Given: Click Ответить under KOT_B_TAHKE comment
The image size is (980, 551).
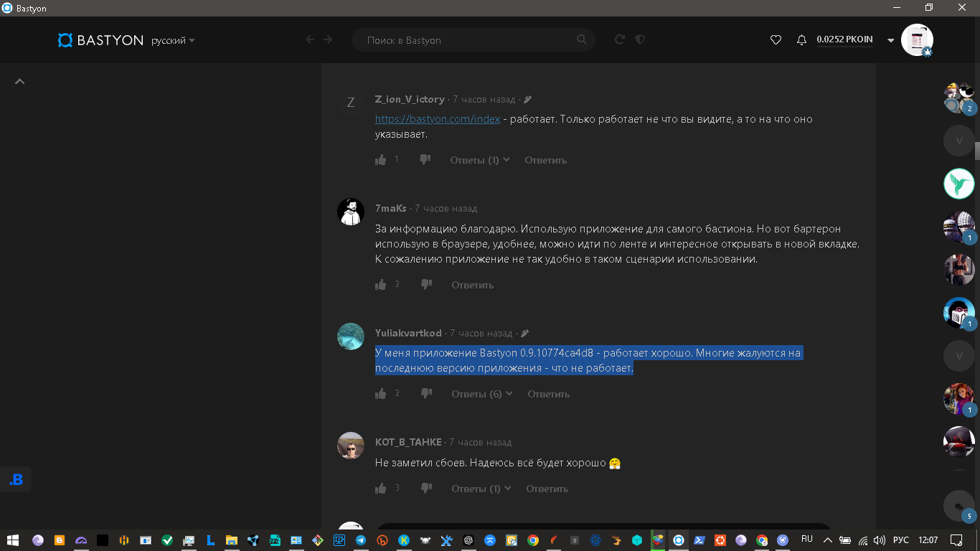Looking at the screenshot, I should click(x=547, y=489).
